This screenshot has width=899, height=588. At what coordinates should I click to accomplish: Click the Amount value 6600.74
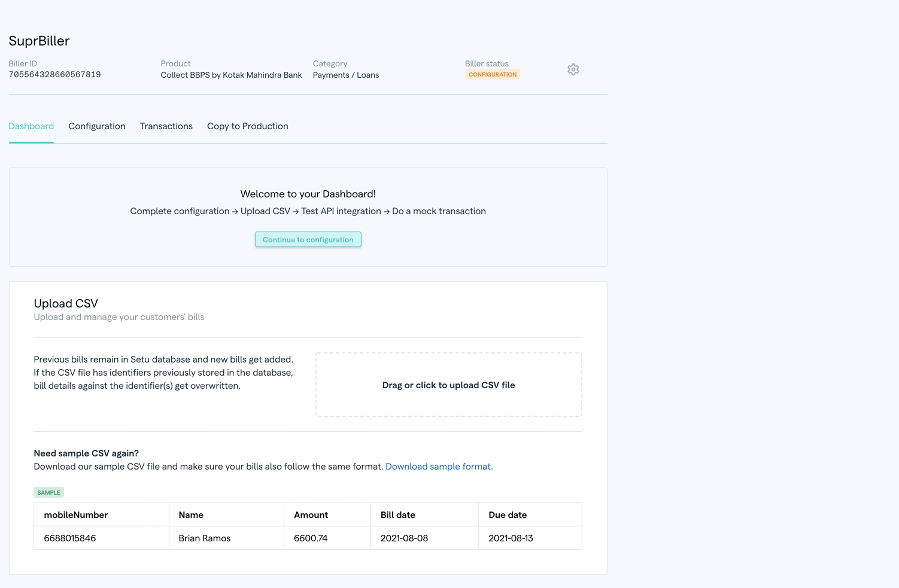(310, 538)
